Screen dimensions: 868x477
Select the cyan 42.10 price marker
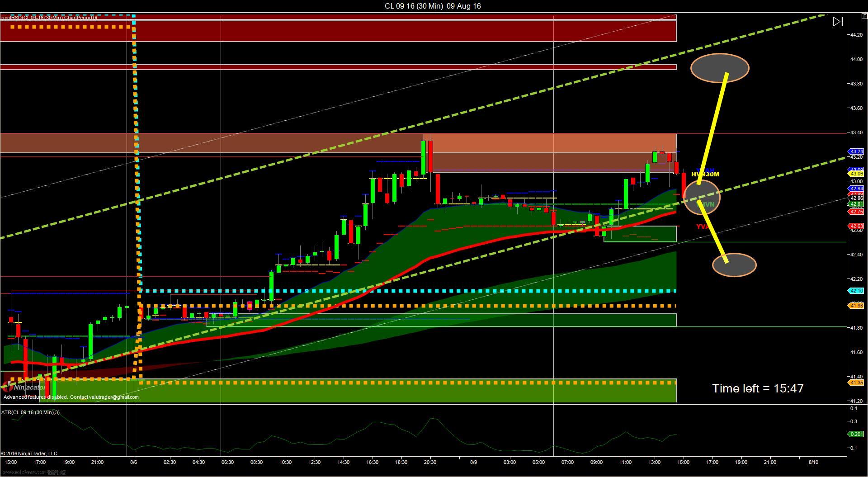(x=857, y=291)
